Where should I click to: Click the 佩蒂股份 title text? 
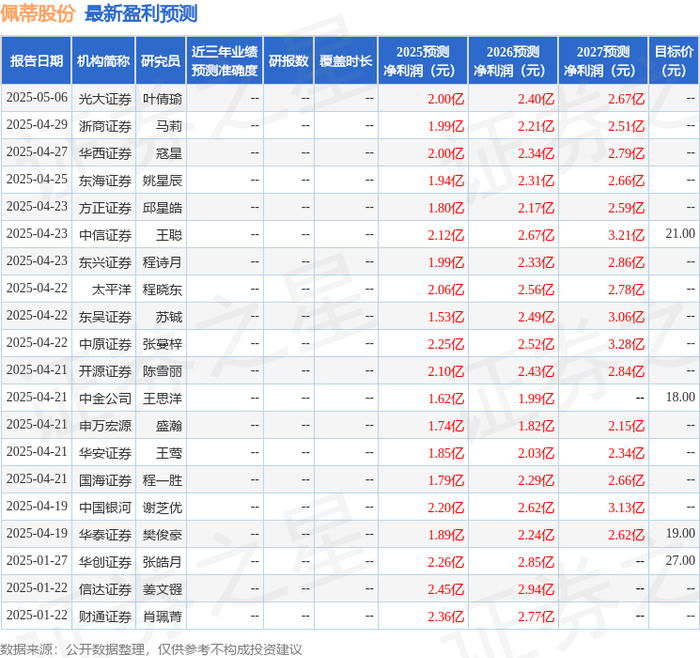pyautogui.click(x=38, y=13)
